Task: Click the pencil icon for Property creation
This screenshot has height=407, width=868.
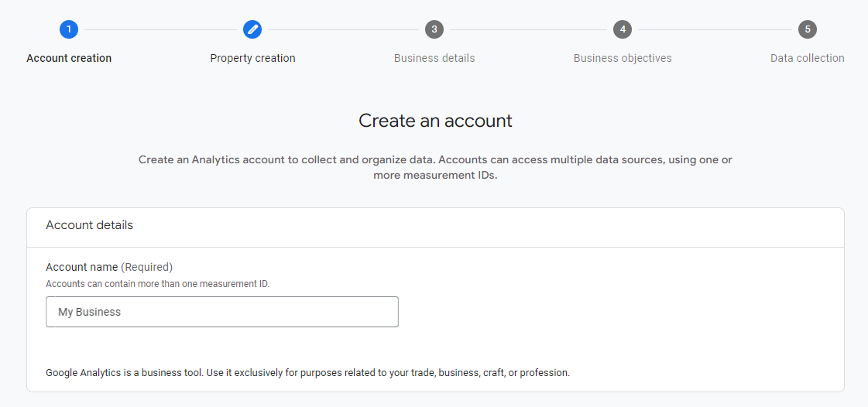Action: pyautogui.click(x=252, y=29)
